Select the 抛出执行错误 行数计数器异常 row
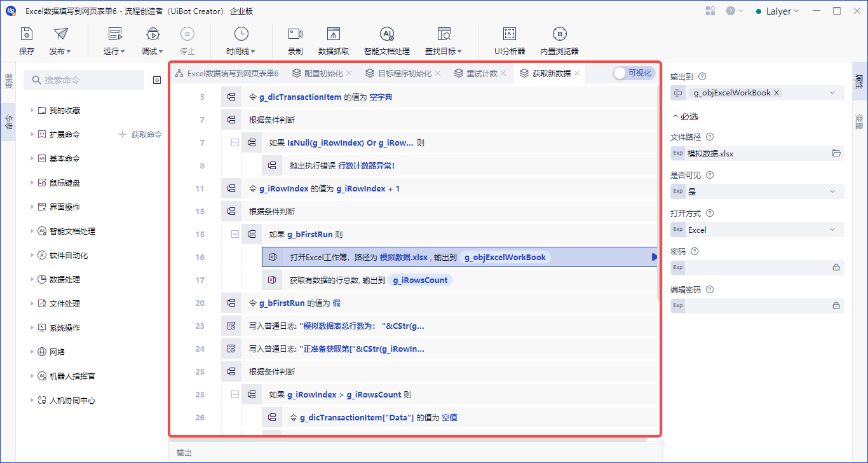Image resolution: width=868 pixels, height=463 pixels. click(459, 165)
